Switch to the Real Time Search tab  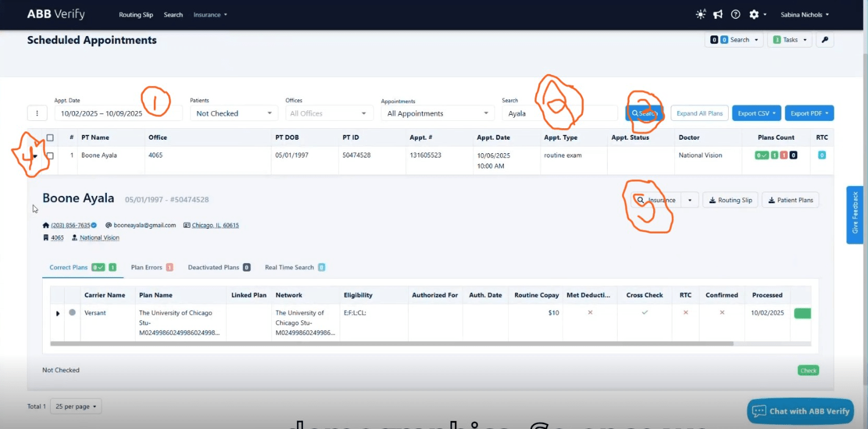tap(295, 267)
